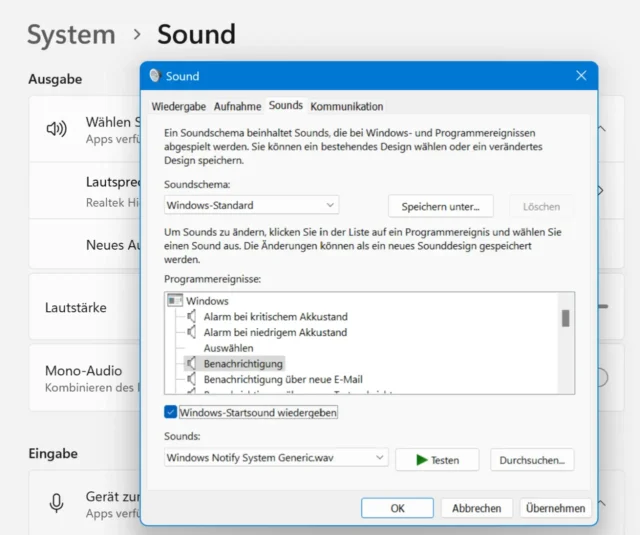Viewport: 640px width, 535px height.
Task: Uncheck Windows-Startsound wiedergeben checkbox
Action: [171, 412]
